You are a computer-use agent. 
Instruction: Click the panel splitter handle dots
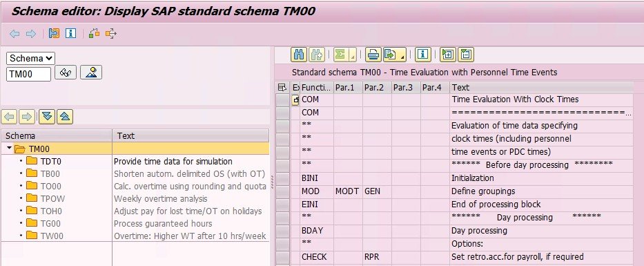[x=272, y=182]
